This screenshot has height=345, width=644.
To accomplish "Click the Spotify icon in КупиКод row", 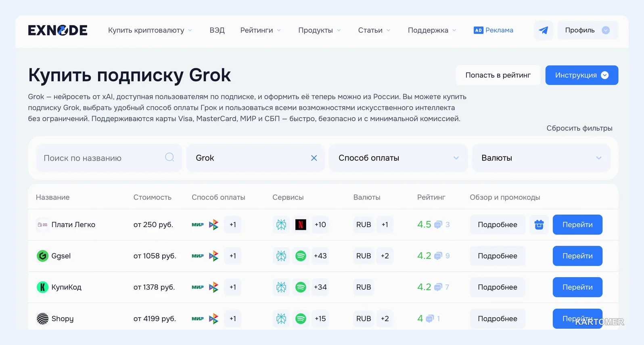I will click(301, 287).
